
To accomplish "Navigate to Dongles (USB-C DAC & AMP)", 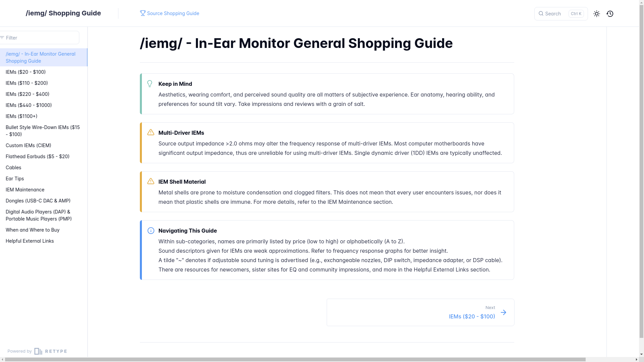I will [x=38, y=201].
